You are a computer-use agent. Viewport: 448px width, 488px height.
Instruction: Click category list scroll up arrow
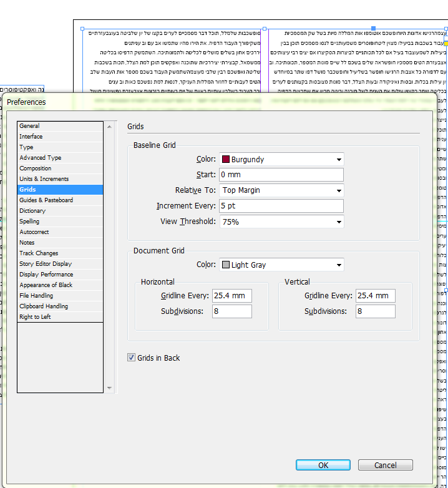click(110, 127)
